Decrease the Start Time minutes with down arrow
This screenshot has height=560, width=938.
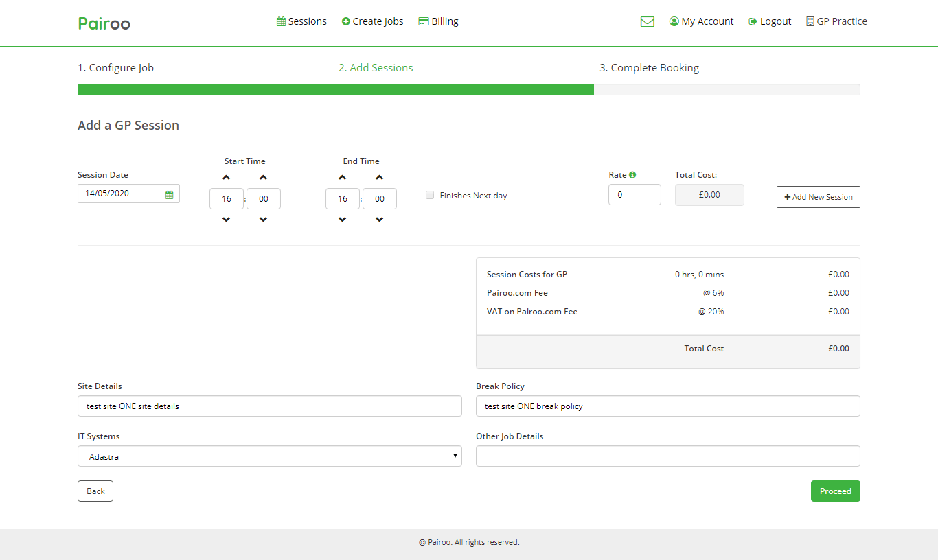[x=263, y=220]
